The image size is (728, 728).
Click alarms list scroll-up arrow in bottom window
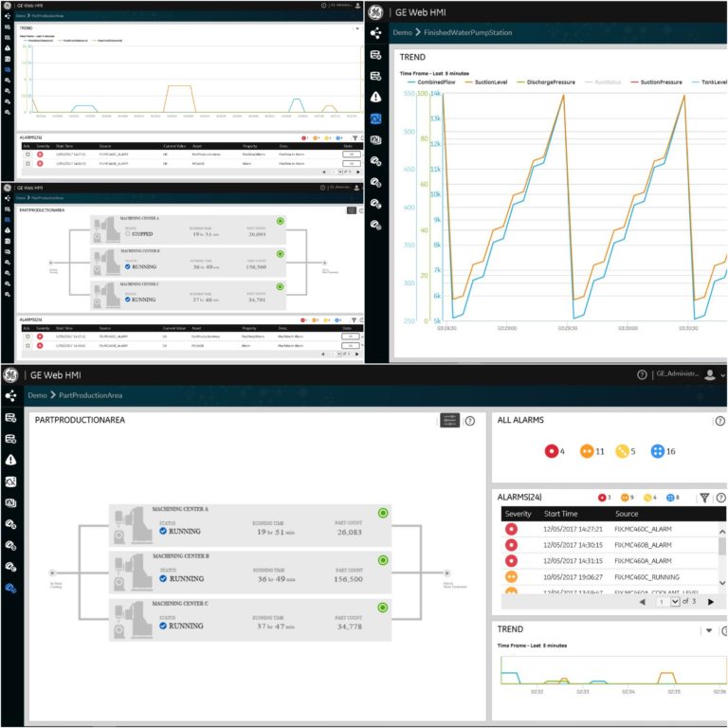click(x=722, y=531)
